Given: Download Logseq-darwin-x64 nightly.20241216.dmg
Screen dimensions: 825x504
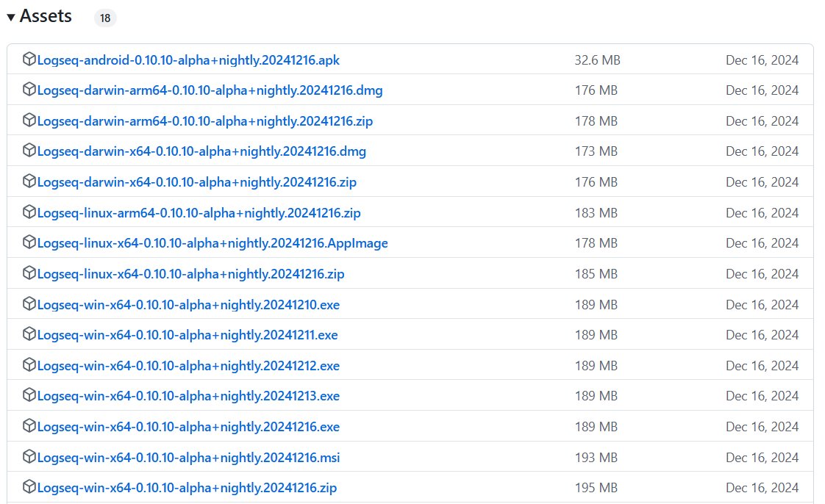Looking at the screenshot, I should click(x=201, y=151).
